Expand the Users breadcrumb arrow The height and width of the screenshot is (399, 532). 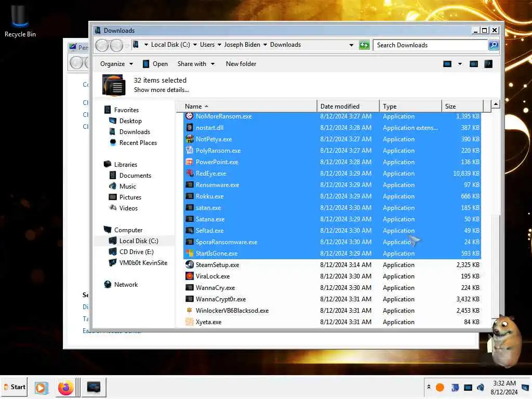pyautogui.click(x=219, y=45)
